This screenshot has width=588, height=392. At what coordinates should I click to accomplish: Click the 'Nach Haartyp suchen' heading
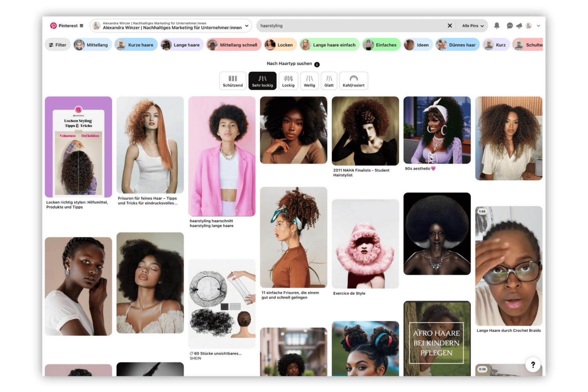(289, 64)
